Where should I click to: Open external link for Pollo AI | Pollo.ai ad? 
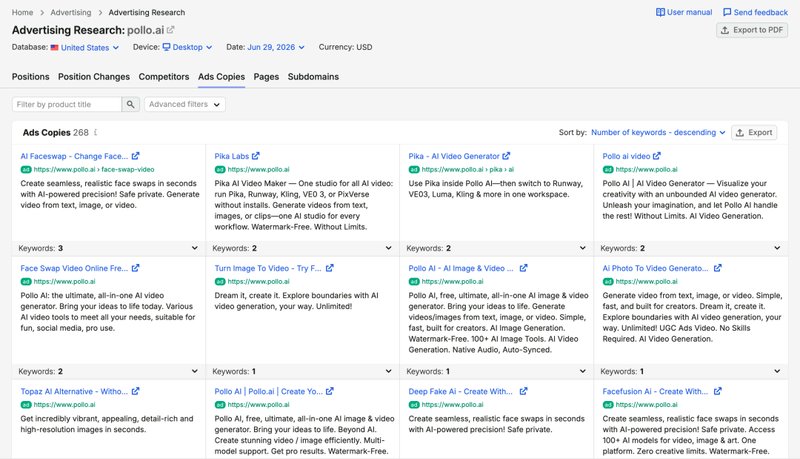[330, 392]
